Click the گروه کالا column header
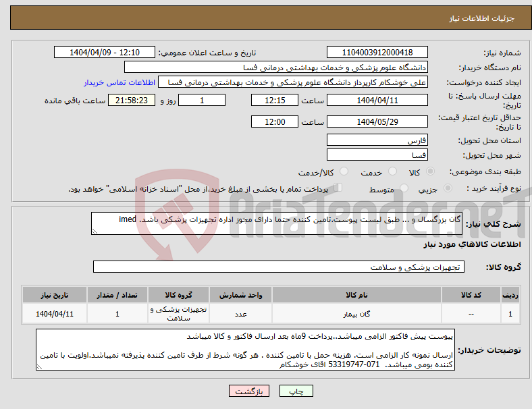 click(x=178, y=295)
